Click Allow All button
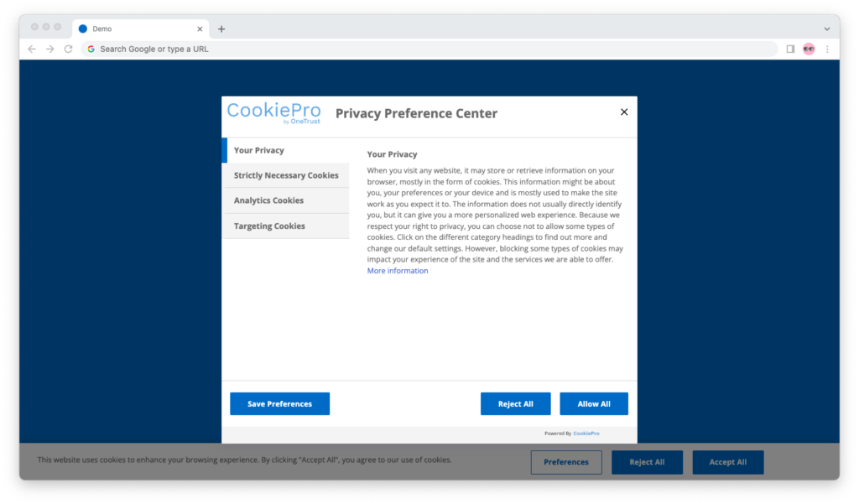Image resolution: width=859 pixels, height=504 pixels. [x=594, y=403]
